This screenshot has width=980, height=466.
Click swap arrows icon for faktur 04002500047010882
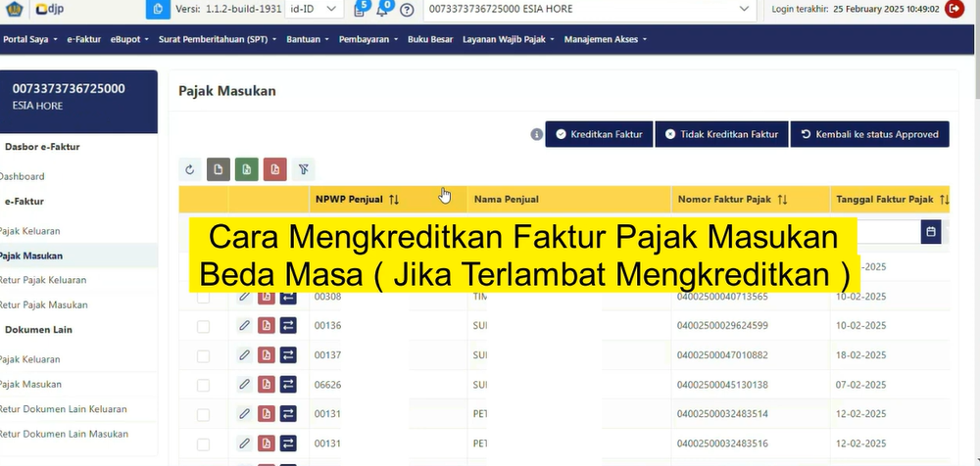pos(288,355)
